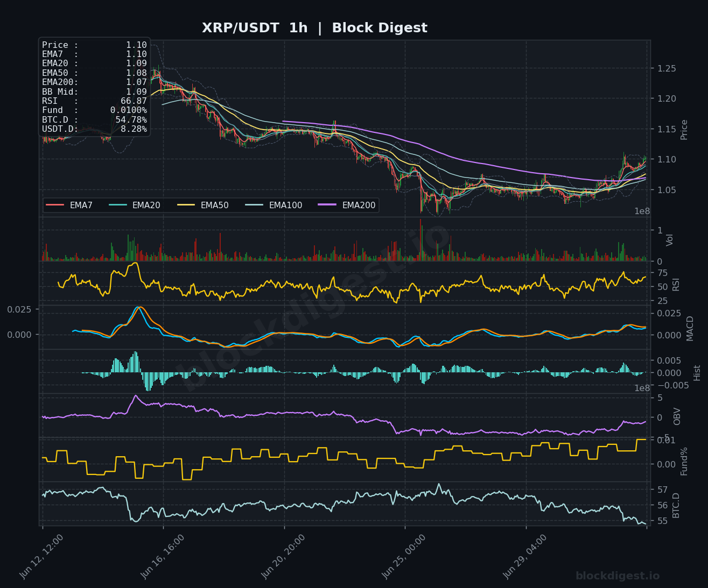The height and width of the screenshot is (588, 708).
Task: Click the 1.20 price axis tick
Action: pyautogui.click(x=667, y=98)
